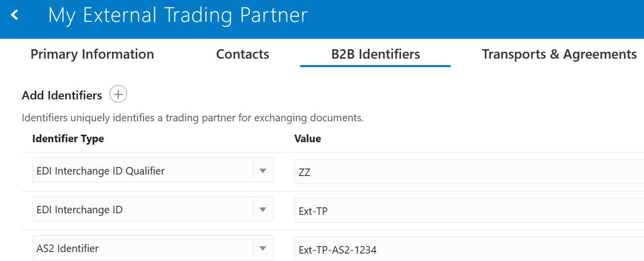644x261 pixels.
Task: Focus the value field containing ZZ
Action: tap(469, 172)
